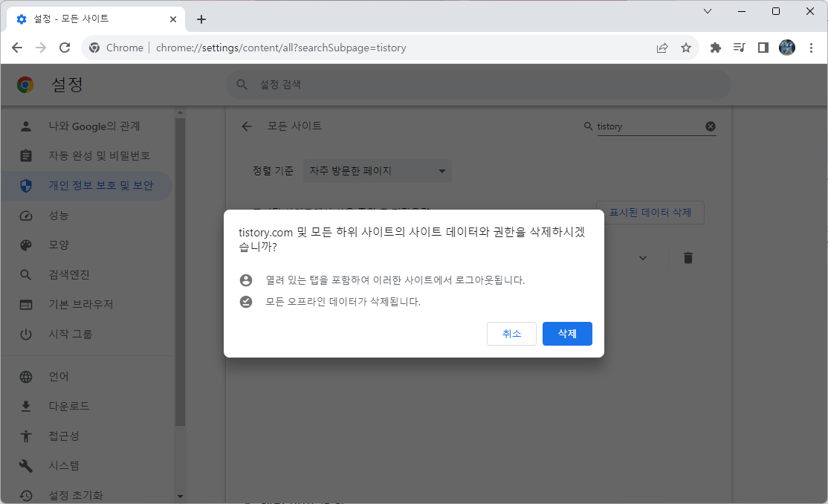Clear the tistory search field with the X icon
This screenshot has width=828, height=504.
711,126
